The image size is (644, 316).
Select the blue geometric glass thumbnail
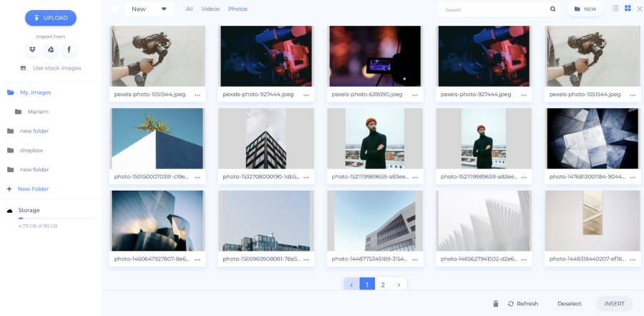click(592, 138)
